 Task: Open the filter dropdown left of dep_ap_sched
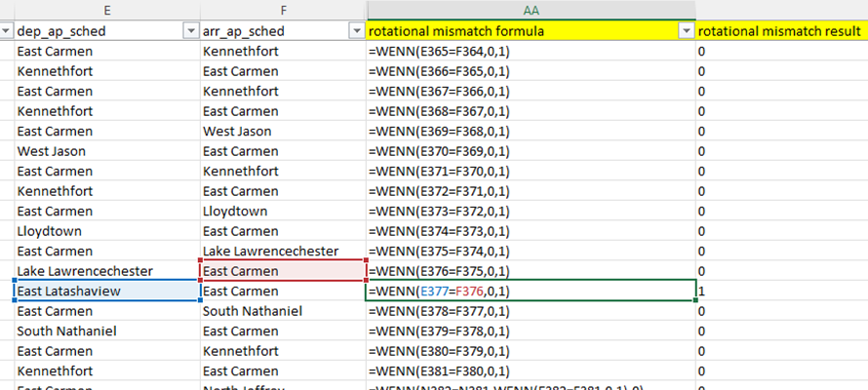pos(6,31)
